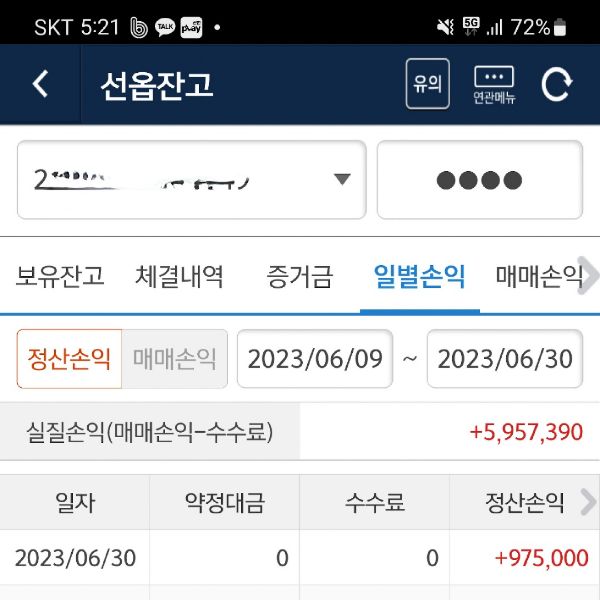The width and height of the screenshot is (600, 600).
Task: Expand the account number dropdown
Action: [342, 180]
